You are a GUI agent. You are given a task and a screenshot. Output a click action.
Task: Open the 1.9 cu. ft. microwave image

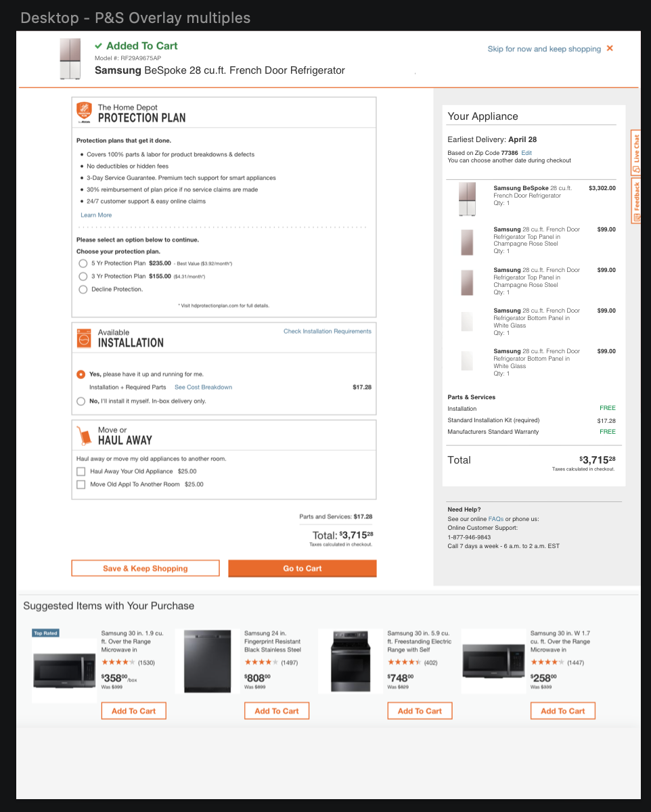point(65,671)
